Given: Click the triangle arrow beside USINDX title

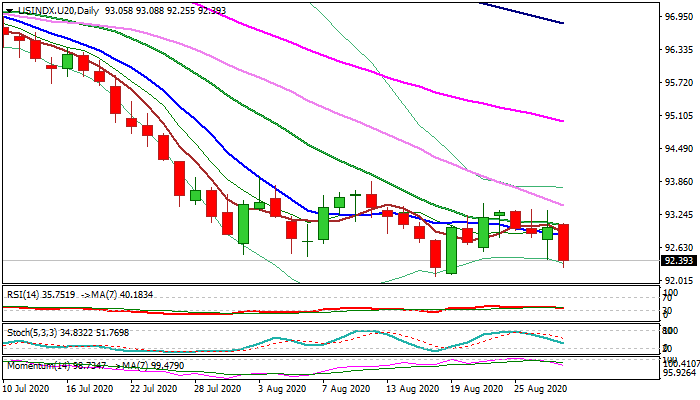Looking at the screenshot, I should point(8,10).
